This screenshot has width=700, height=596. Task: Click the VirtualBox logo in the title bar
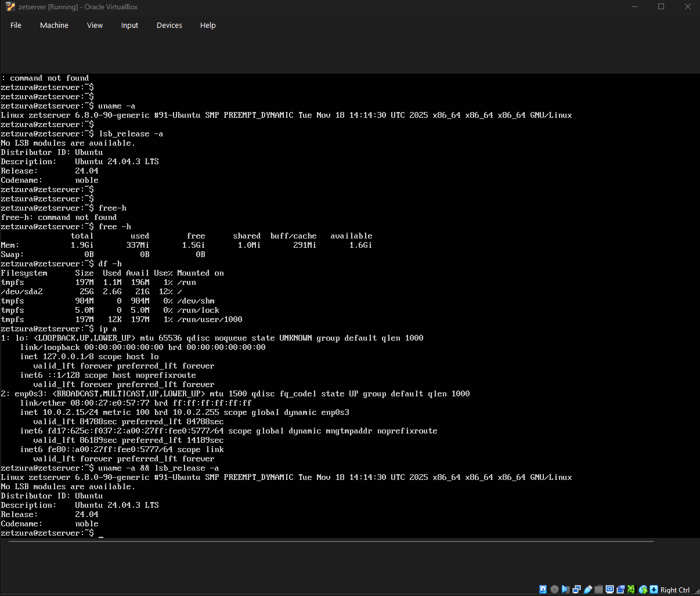[9, 6]
